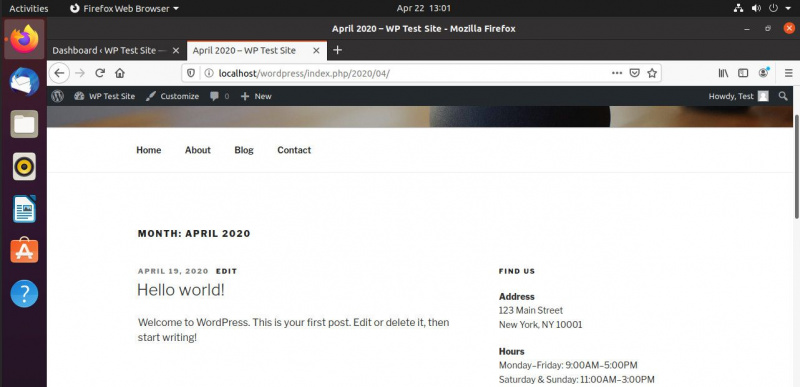The image size is (800, 387).
Task: Click Customize in the admin bar
Action: (x=172, y=96)
